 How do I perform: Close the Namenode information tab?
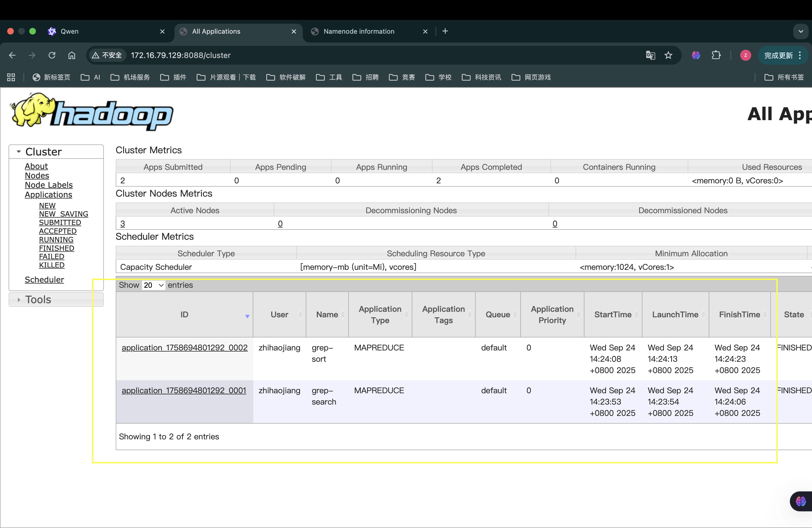tap(425, 31)
